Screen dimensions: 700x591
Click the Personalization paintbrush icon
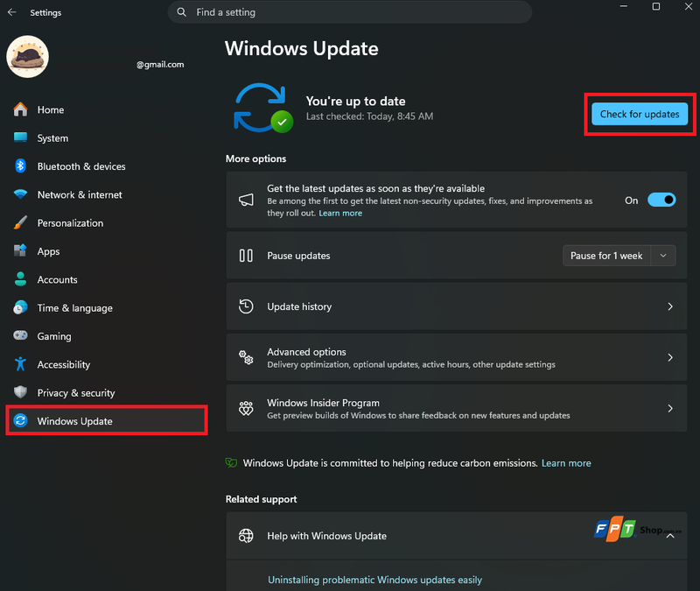coord(20,222)
